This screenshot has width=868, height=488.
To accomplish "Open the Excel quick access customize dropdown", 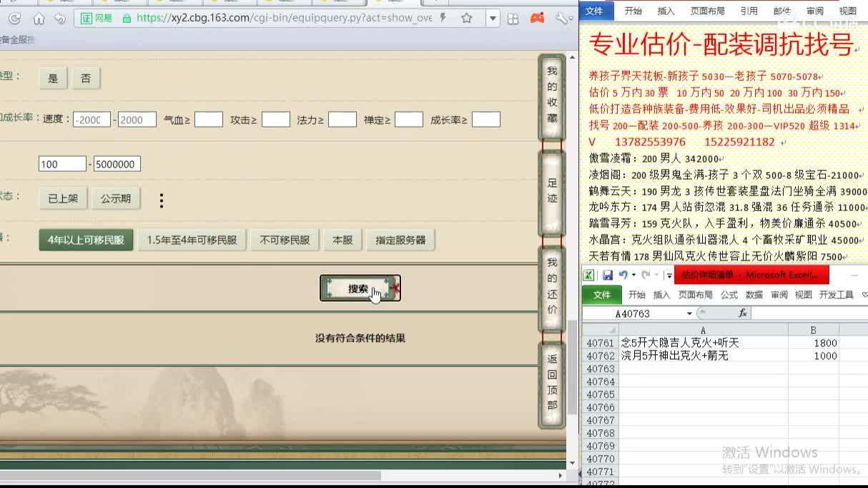I will tap(669, 275).
